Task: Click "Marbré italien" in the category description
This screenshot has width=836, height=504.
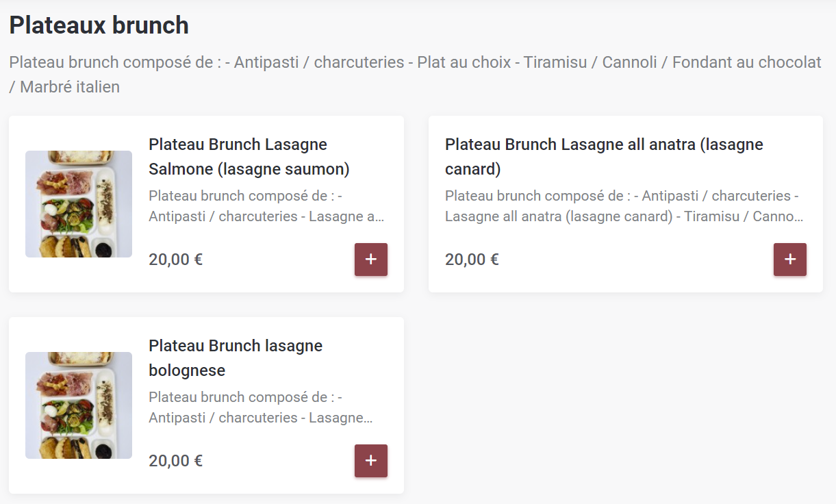Action: pos(70,87)
